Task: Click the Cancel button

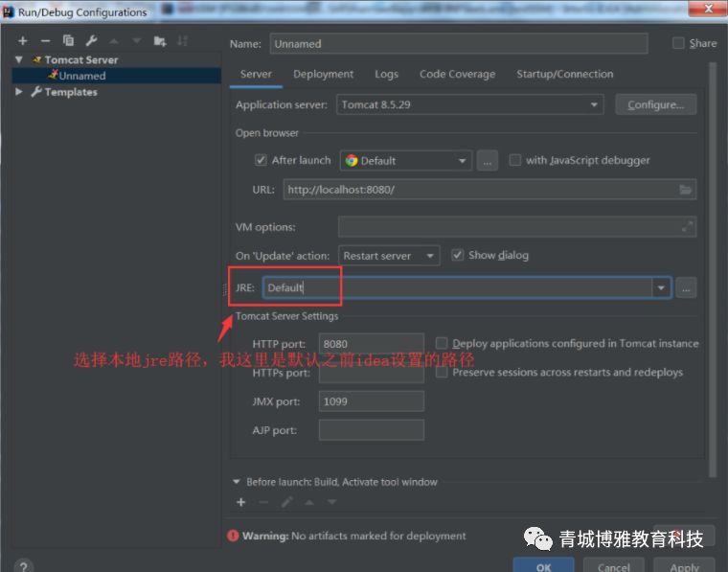Action: pyautogui.click(x=613, y=565)
